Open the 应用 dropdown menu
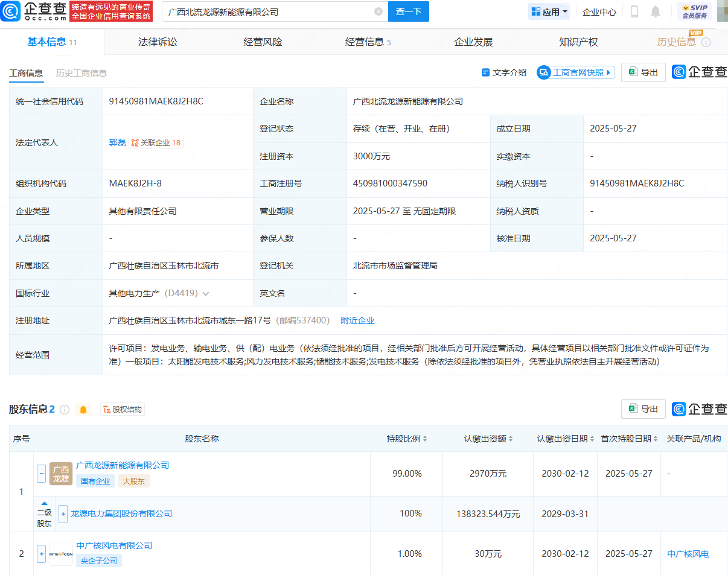The image size is (728, 575). click(549, 11)
